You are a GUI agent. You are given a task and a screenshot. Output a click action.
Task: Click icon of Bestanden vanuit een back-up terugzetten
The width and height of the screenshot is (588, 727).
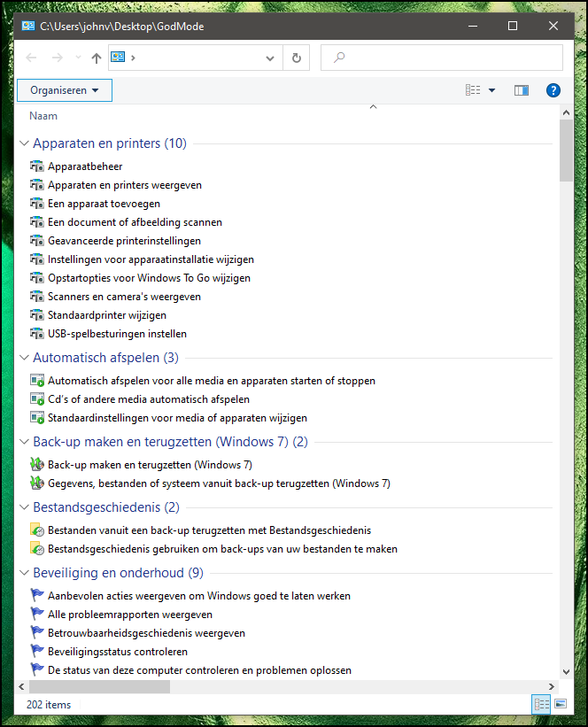pos(36,530)
